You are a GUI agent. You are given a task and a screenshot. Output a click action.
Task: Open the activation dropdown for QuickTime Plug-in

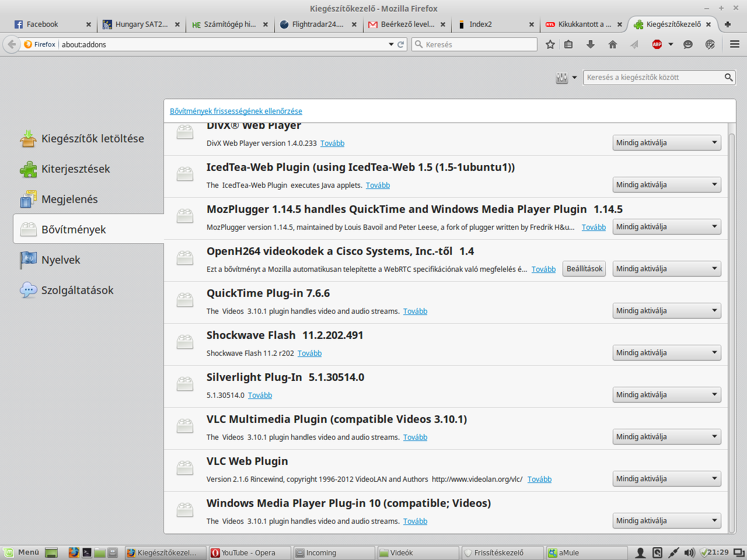pyautogui.click(x=666, y=311)
